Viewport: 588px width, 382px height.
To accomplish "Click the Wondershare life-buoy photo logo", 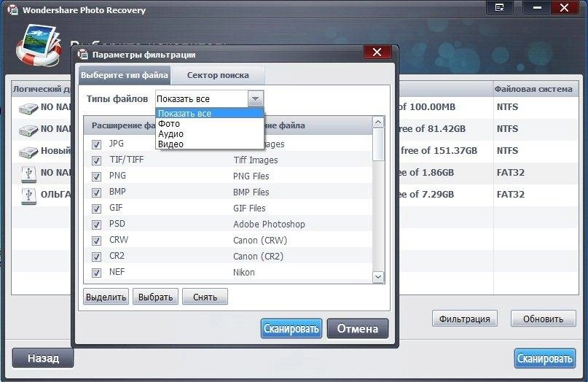I will tap(39, 46).
